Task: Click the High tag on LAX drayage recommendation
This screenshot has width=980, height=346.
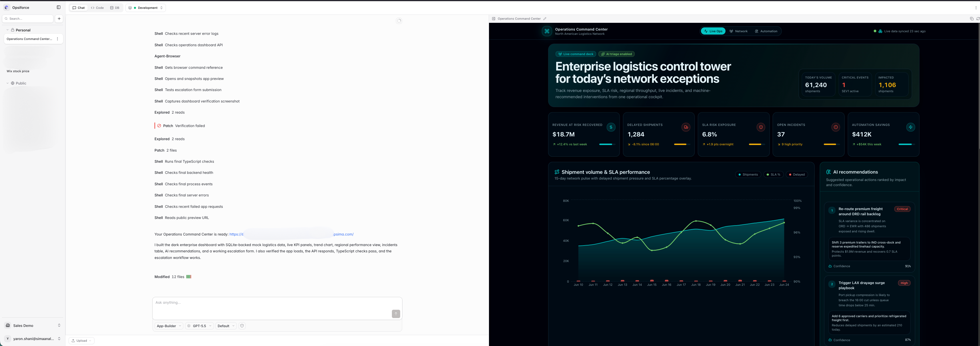Action: tap(904, 283)
